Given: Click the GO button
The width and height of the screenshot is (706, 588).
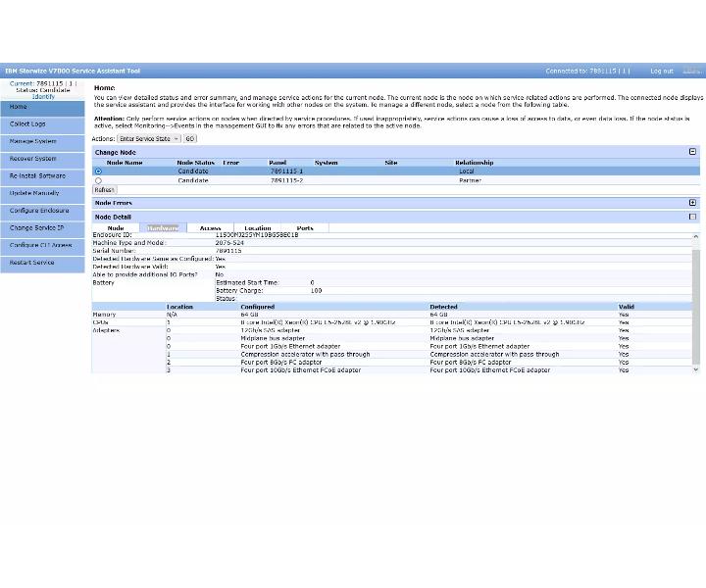Looking at the screenshot, I should (x=190, y=138).
